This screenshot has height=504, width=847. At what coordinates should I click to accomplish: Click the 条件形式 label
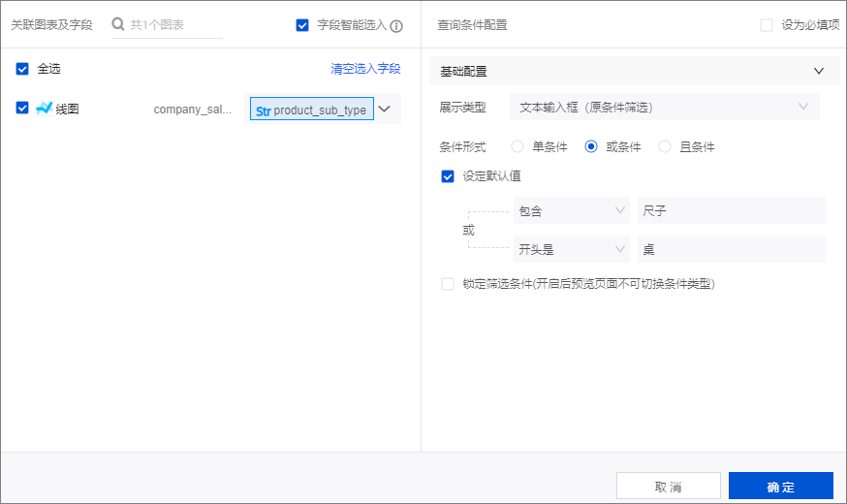pos(462,147)
